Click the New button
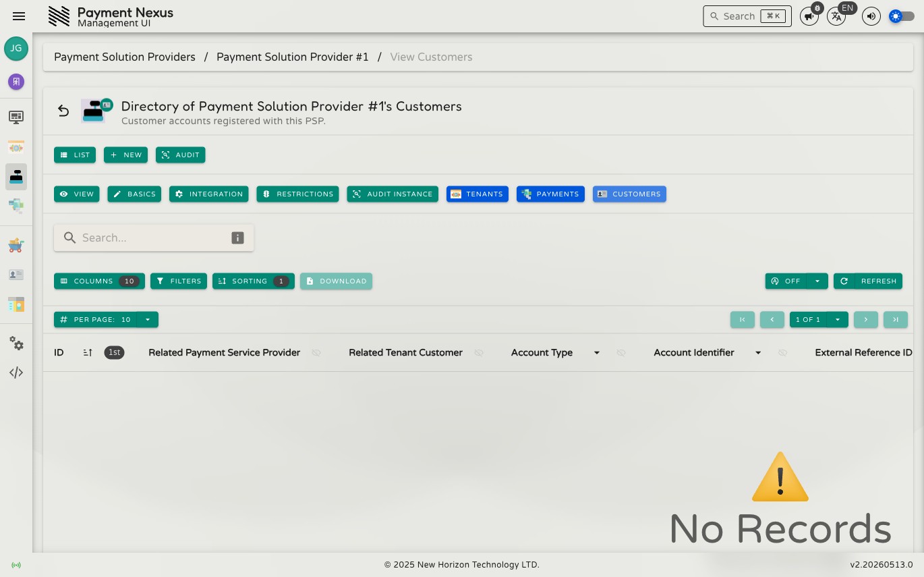The width and height of the screenshot is (924, 577). coord(125,155)
